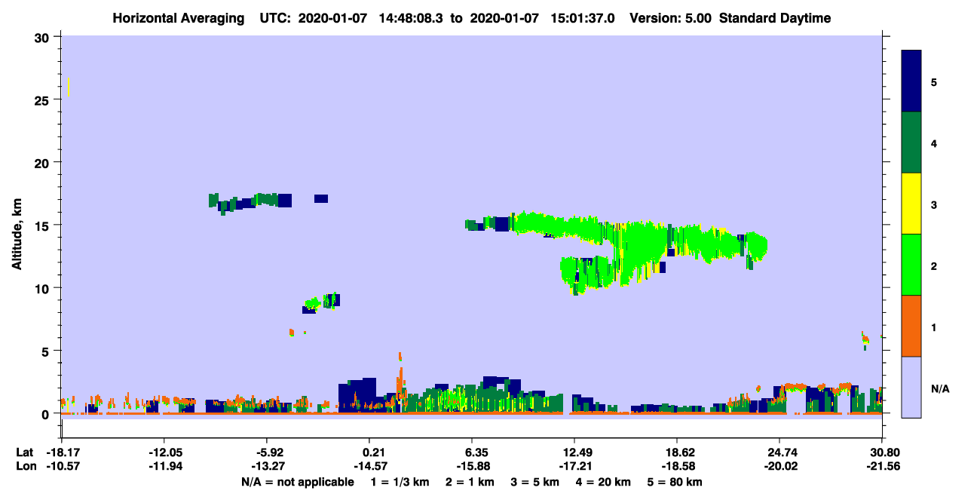
Task: Click the altitude tick label 15
Action: tap(43, 225)
